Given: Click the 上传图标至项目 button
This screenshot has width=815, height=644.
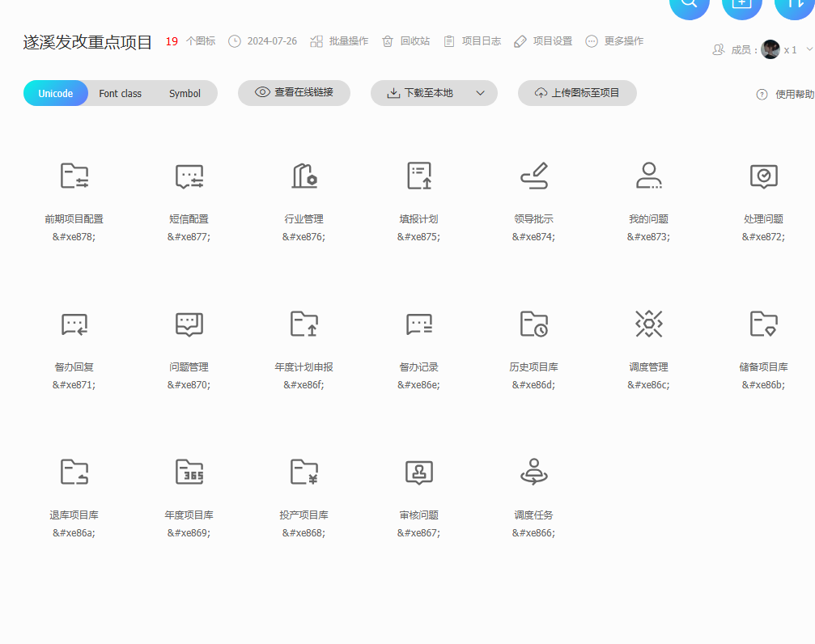Looking at the screenshot, I should 577,93.
